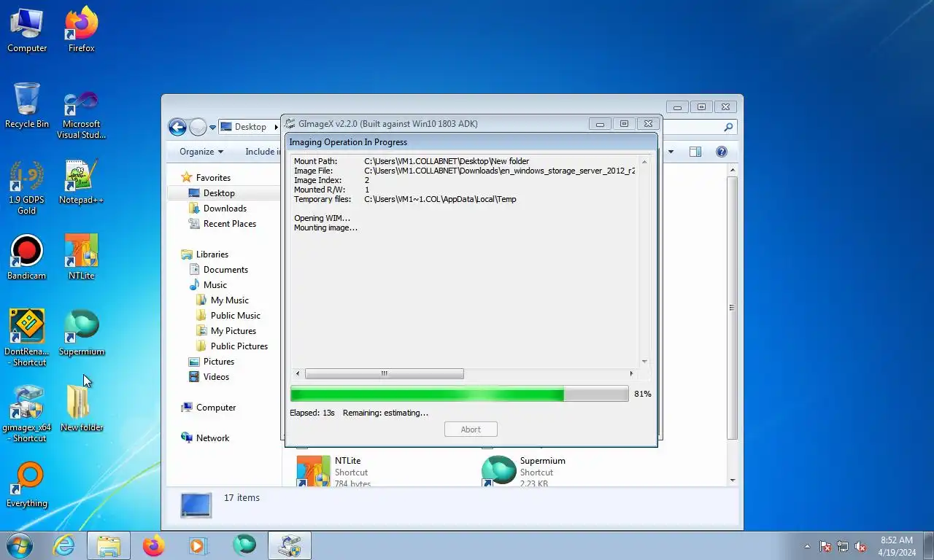Click the 'Mounting image...' log line
The height and width of the screenshot is (560, 934).
325,228
